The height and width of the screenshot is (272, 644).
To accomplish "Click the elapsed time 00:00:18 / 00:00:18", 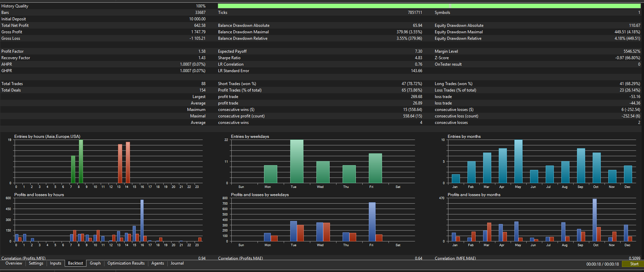I will [x=603, y=264].
